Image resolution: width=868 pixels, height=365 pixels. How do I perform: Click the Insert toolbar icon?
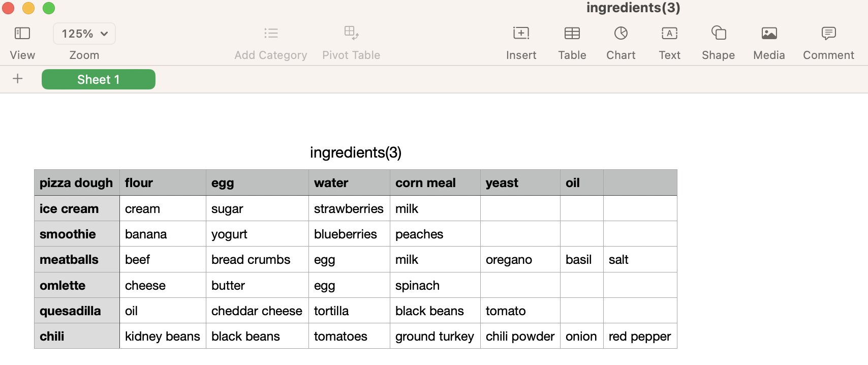coord(521,34)
